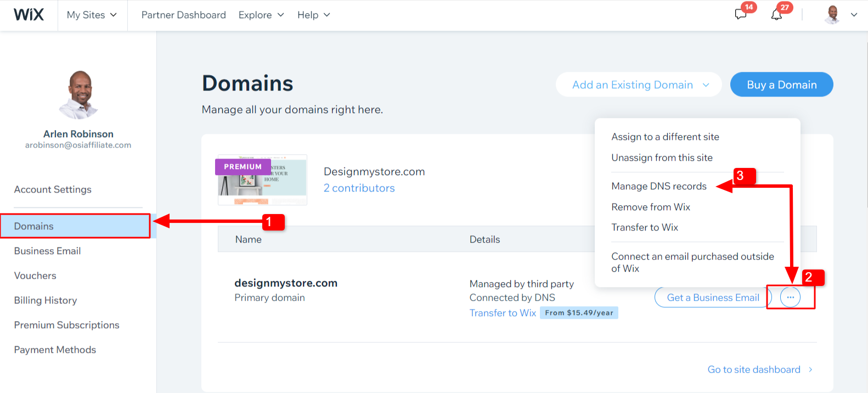868x393 pixels.
Task: Click the designmystore.com domain name
Action: tap(286, 283)
